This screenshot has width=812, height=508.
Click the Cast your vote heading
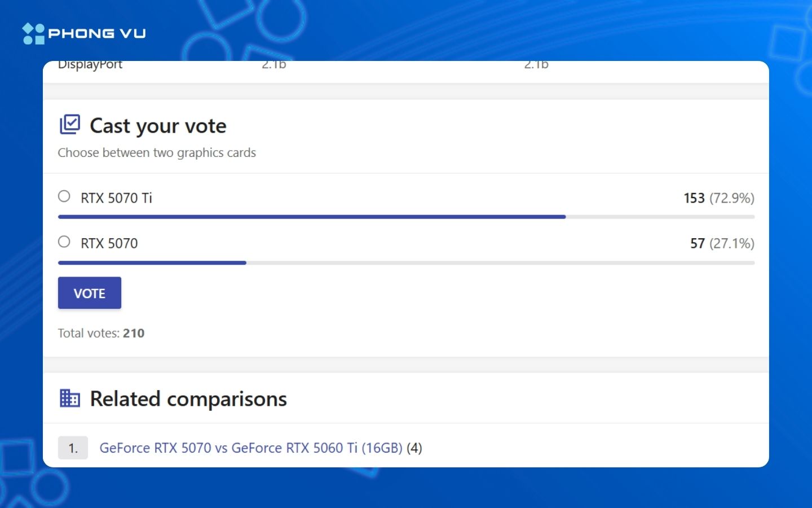158,126
